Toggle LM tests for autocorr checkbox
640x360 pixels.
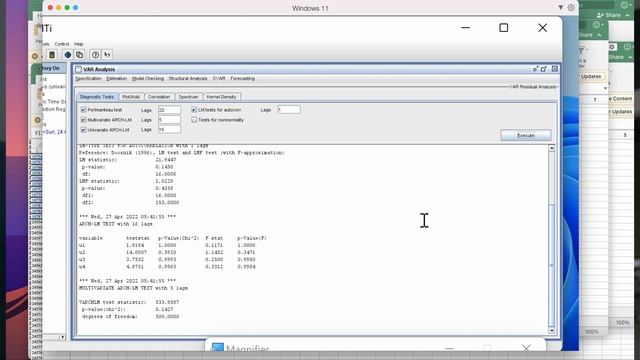pyautogui.click(x=194, y=110)
